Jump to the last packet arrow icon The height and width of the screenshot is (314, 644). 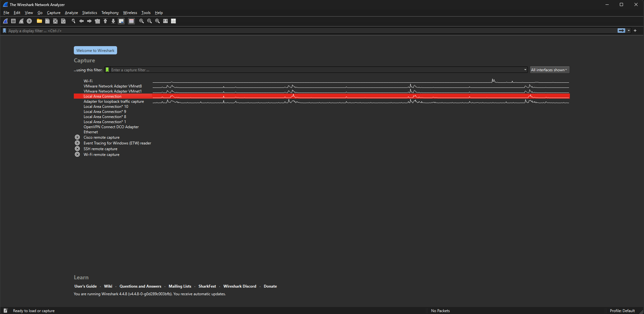[113, 21]
